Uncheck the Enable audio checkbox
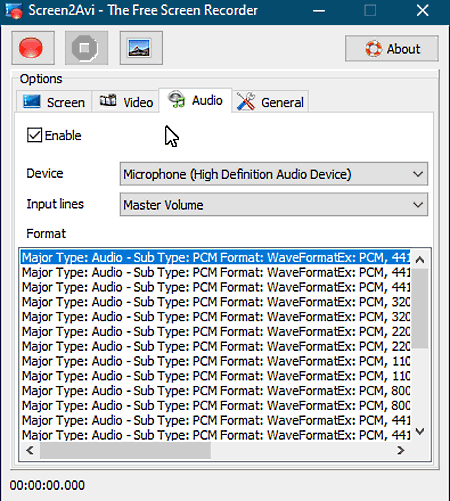450x501 pixels. pyautogui.click(x=34, y=135)
